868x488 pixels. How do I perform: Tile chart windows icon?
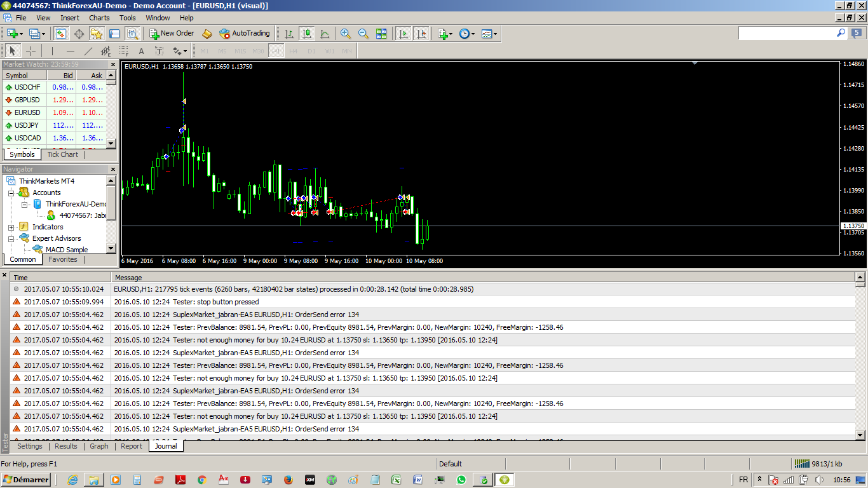tap(381, 34)
